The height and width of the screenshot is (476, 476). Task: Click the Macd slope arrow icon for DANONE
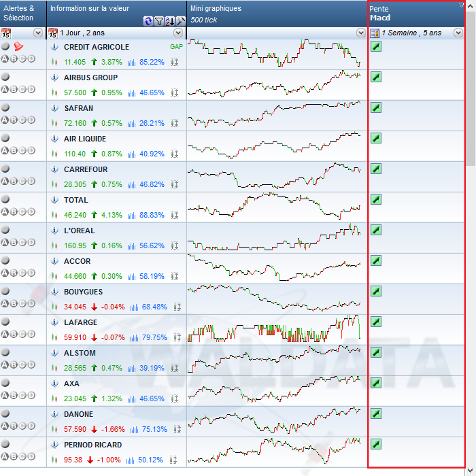coord(376,413)
